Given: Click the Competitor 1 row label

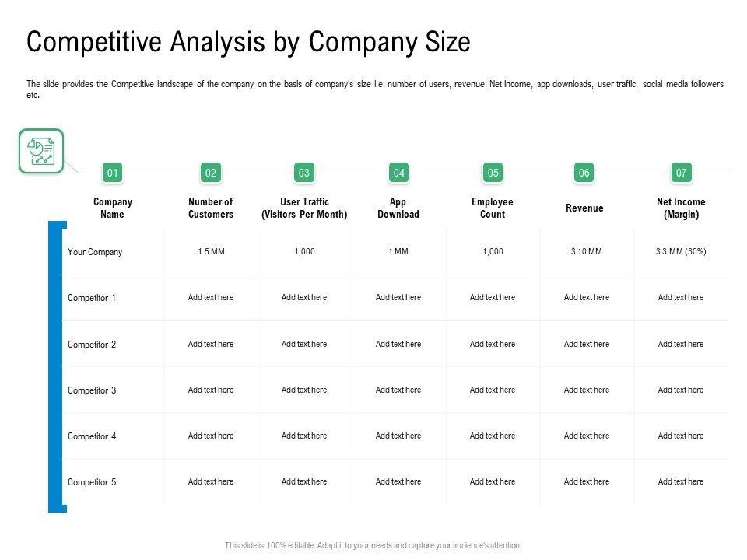Looking at the screenshot, I should (92, 298).
